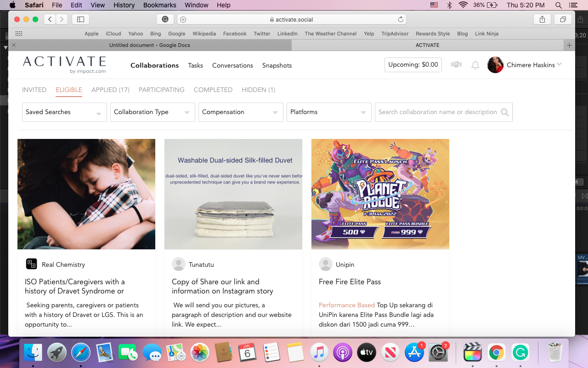Open the Copy of Share our link title
The height and width of the screenshot is (368, 588).
[x=222, y=286]
